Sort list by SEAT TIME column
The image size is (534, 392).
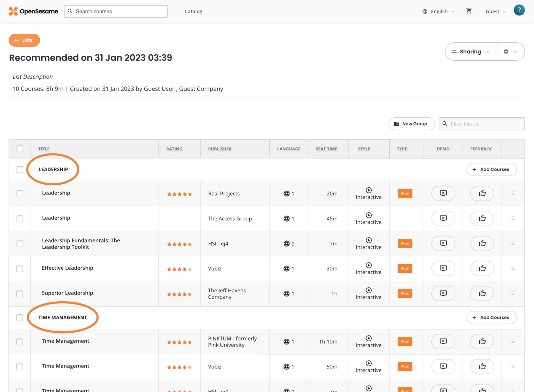tap(326, 149)
